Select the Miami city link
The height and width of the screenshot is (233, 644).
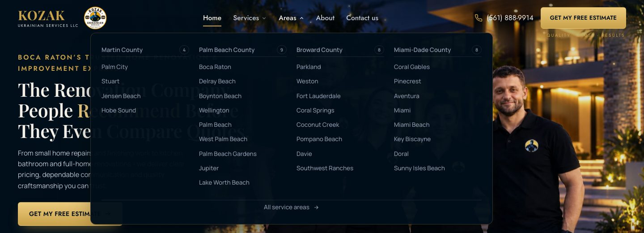click(402, 110)
